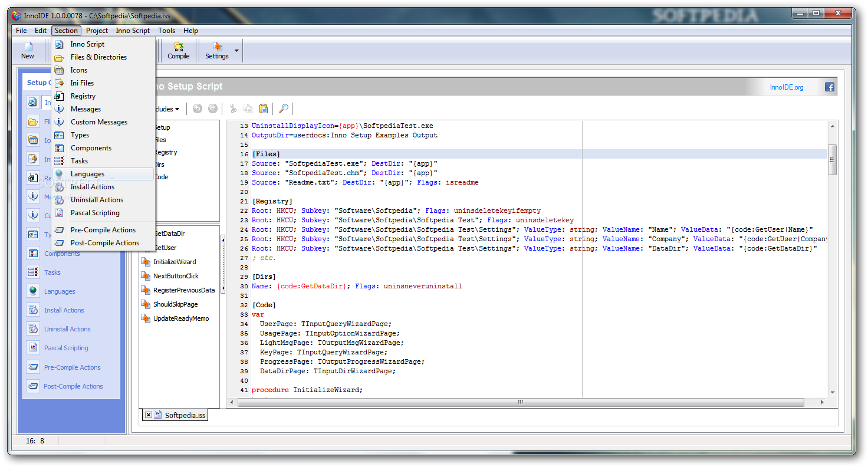This screenshot has width=868, height=467.
Task: Choose Icons in the Section menu
Action: [104, 70]
